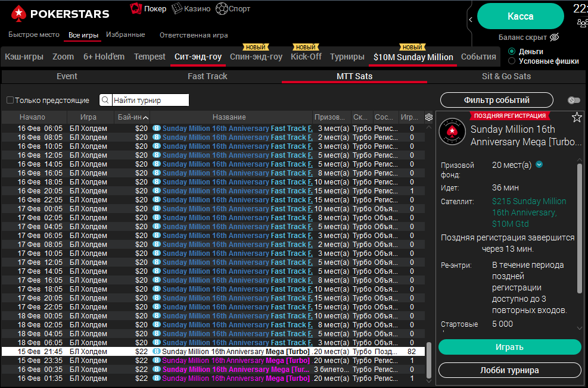Enable the 'Только предстоящие' checkbox
588x388 pixels.
[x=10, y=101]
